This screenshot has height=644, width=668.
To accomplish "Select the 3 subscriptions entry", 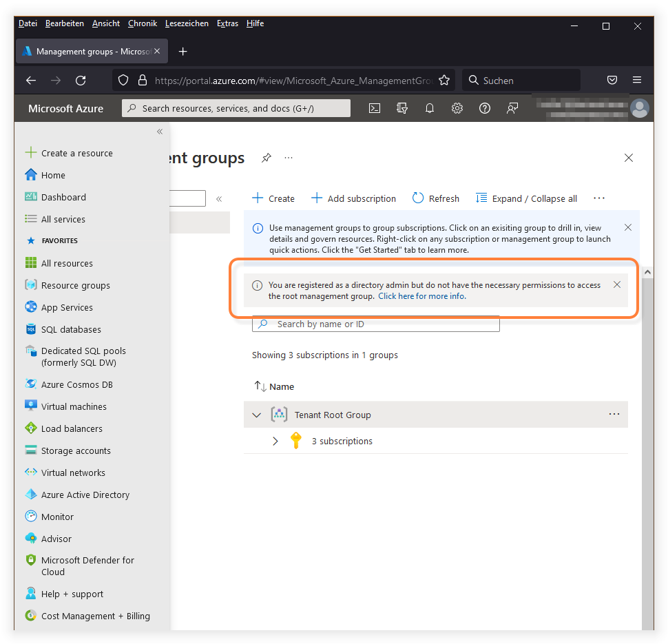I will 342,441.
